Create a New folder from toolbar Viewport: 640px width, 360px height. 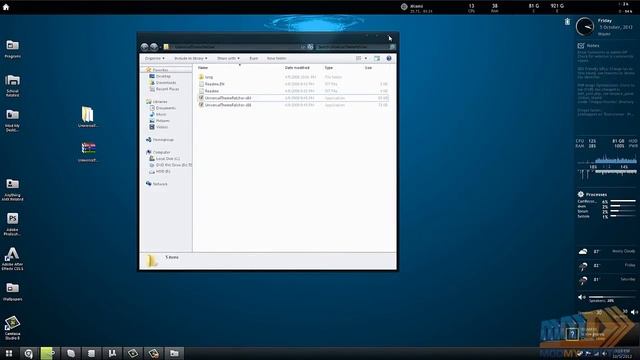[276, 58]
